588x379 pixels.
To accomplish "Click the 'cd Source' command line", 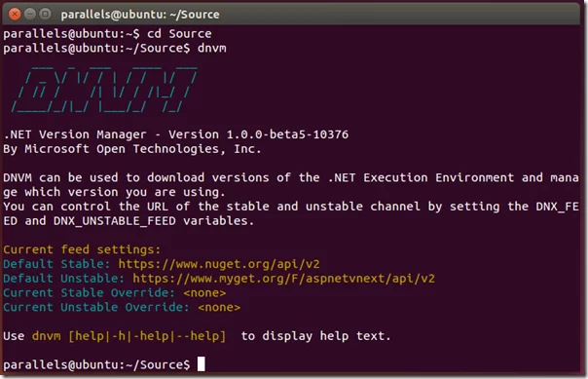I will (x=107, y=34).
